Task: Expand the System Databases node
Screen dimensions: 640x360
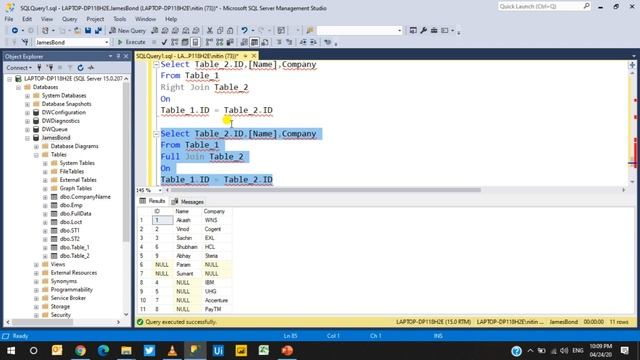Action: [27, 96]
